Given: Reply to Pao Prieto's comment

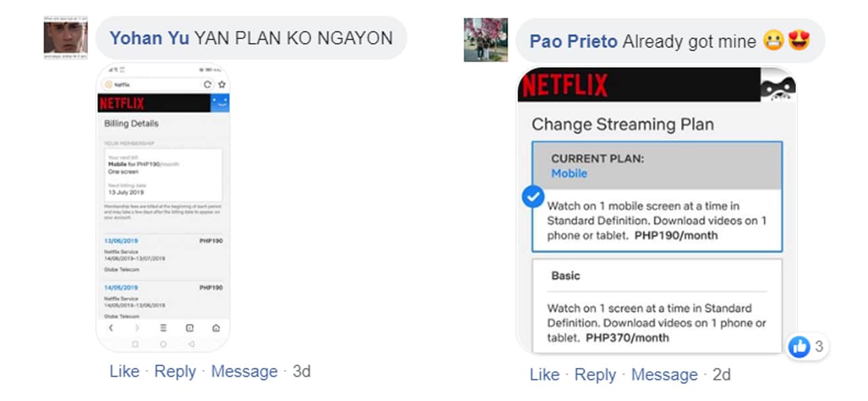Looking at the screenshot, I should coord(596,375).
